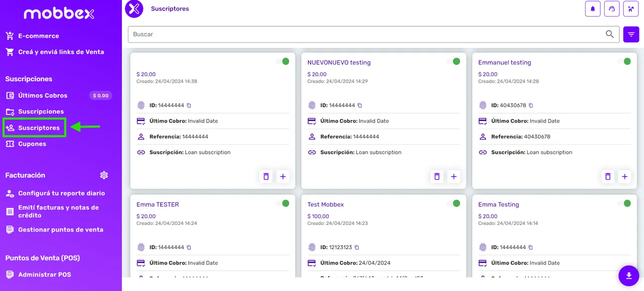Open Creá y enviá links de Venta

click(x=61, y=51)
